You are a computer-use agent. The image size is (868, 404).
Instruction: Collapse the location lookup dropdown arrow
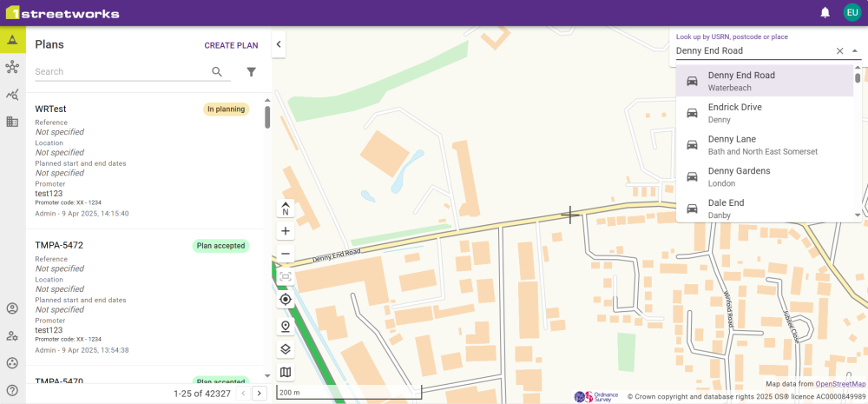(x=855, y=51)
